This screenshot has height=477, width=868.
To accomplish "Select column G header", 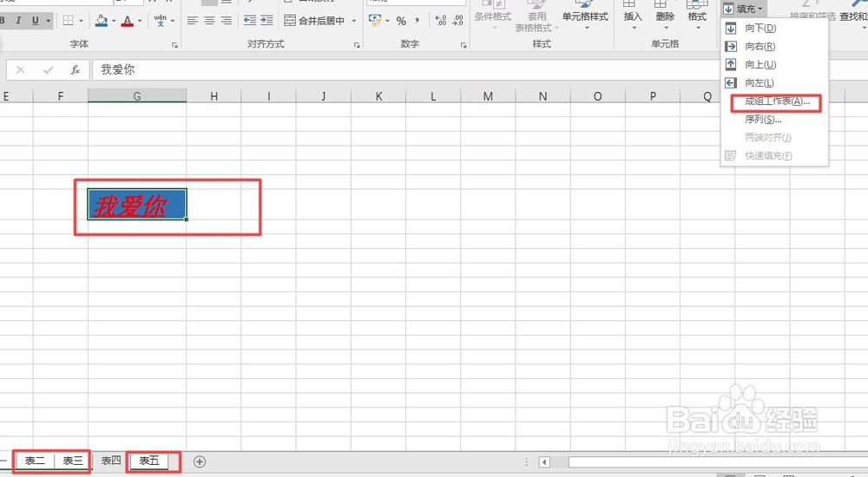I will coord(137,95).
